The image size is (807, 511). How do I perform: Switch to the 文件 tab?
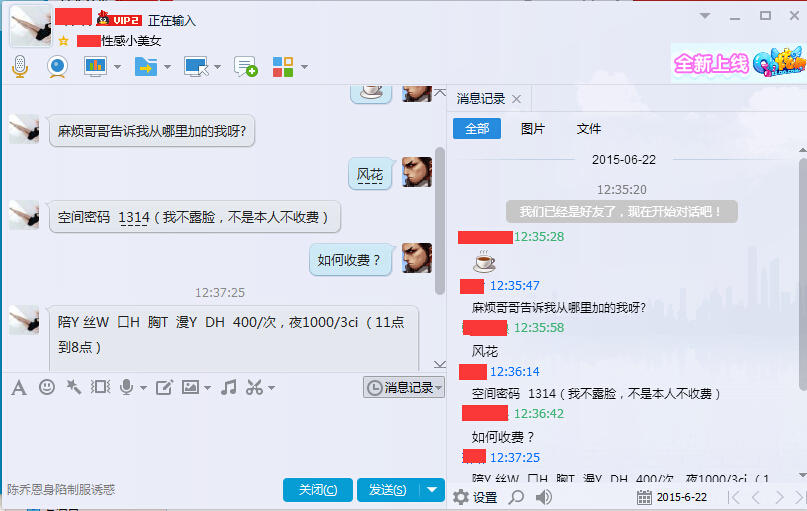[x=589, y=129]
